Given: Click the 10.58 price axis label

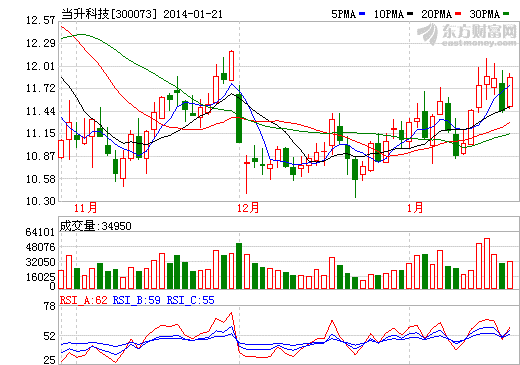Looking at the screenshot, I should point(40,179).
